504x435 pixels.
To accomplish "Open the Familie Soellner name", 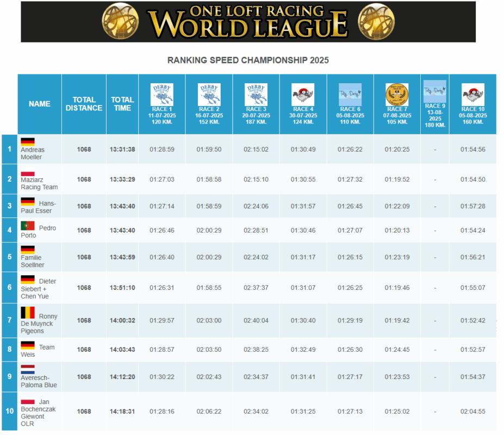I will pyautogui.click(x=33, y=261).
